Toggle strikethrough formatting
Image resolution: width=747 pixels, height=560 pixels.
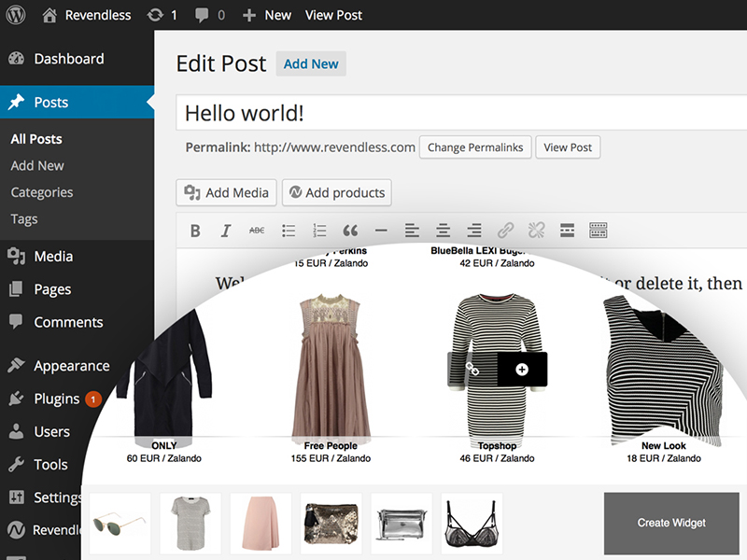pyautogui.click(x=257, y=231)
